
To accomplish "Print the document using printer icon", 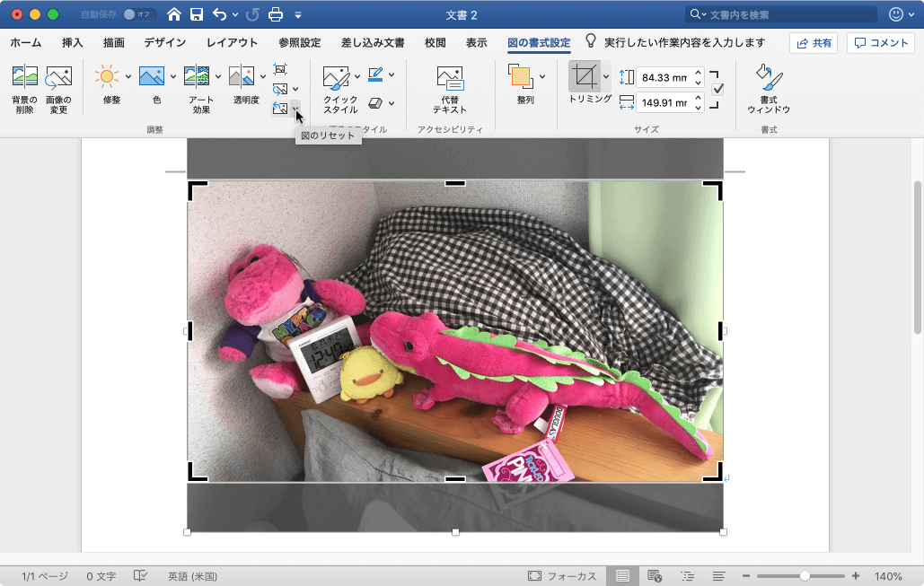I will [x=275, y=14].
